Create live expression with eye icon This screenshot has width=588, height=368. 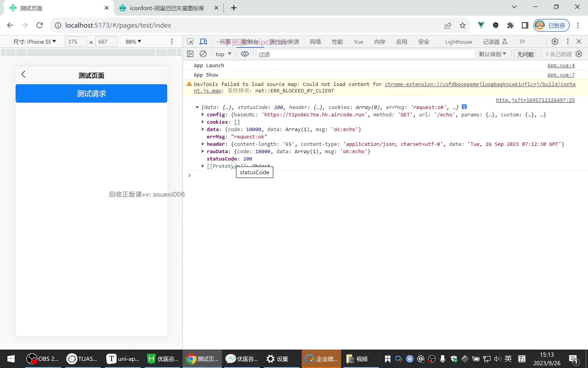[x=245, y=54]
